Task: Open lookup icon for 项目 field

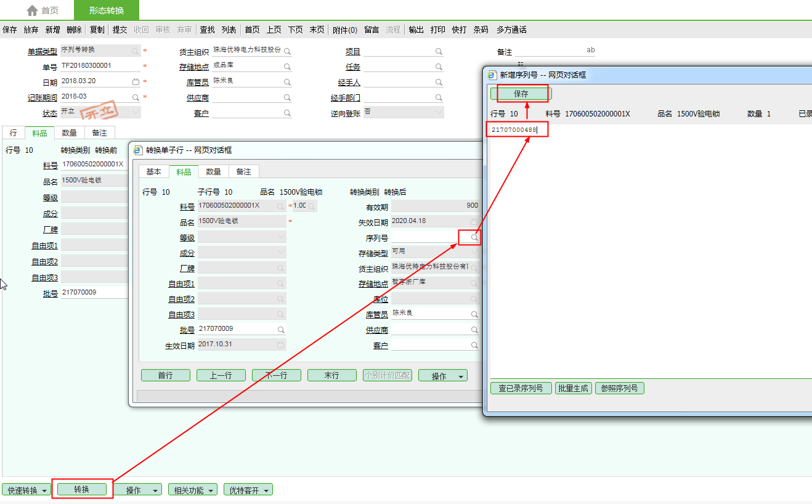Action: coord(439,51)
